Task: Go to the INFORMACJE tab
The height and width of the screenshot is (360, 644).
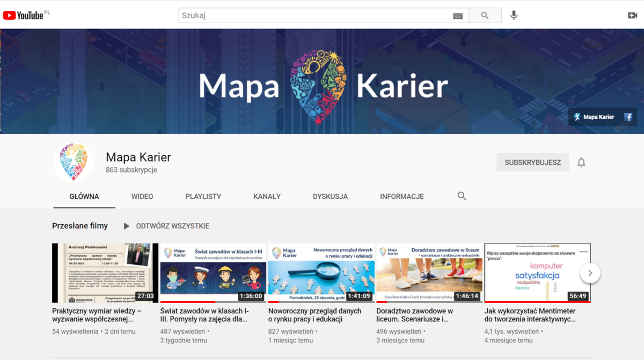Action: [x=402, y=197]
